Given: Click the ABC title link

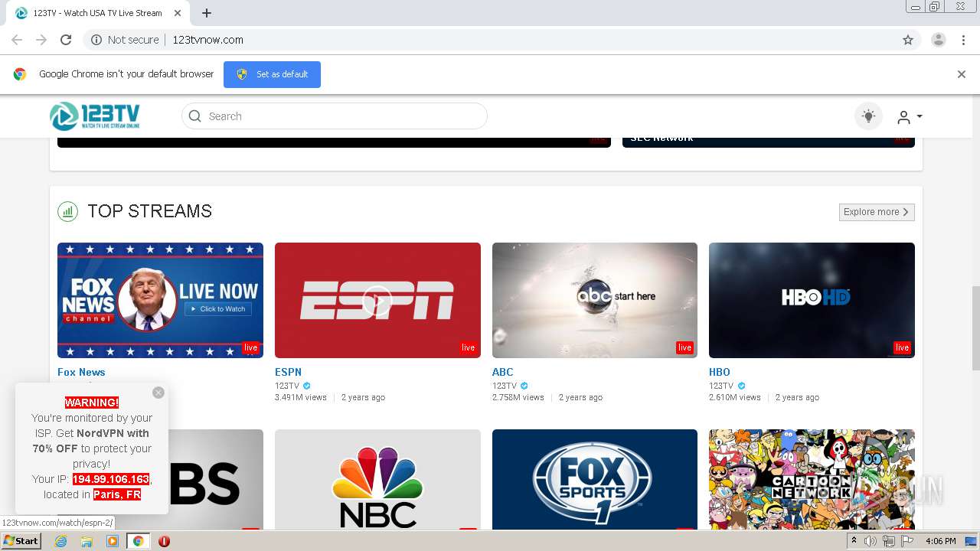Looking at the screenshot, I should [x=502, y=372].
